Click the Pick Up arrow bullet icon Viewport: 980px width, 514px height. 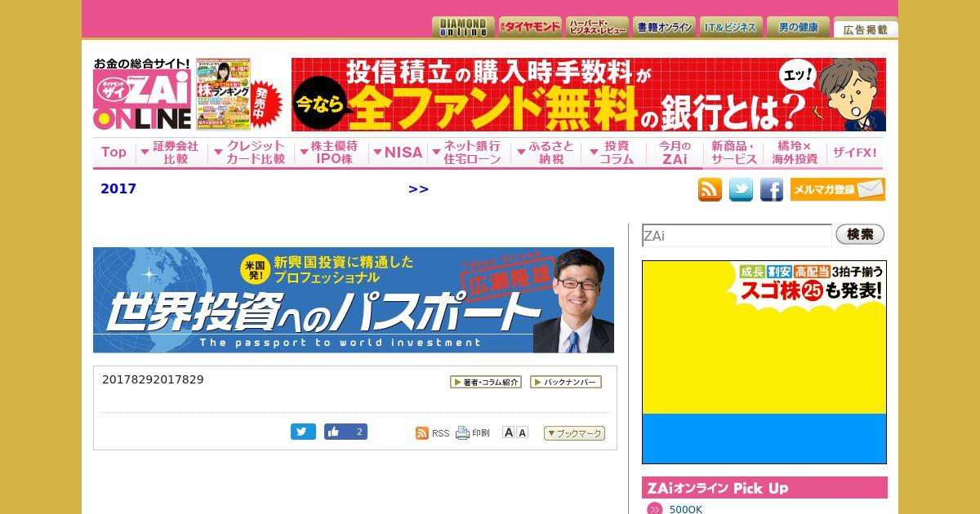654,509
